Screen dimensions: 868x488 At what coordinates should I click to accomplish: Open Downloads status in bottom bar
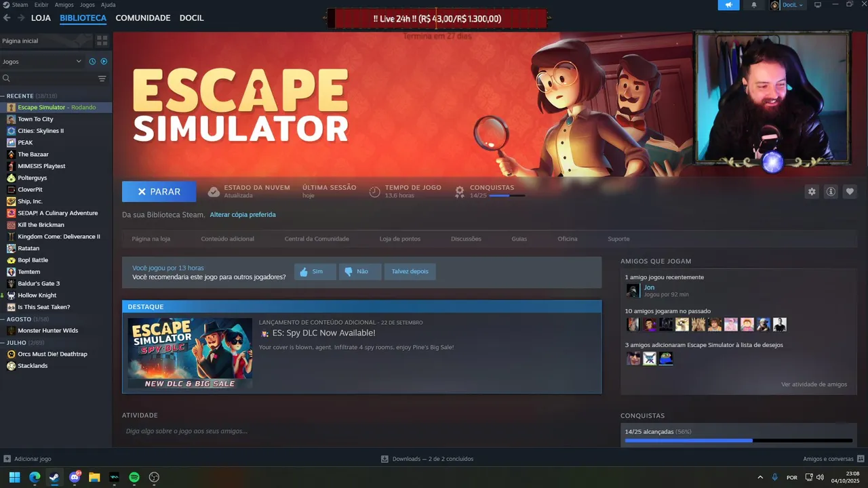(x=427, y=459)
